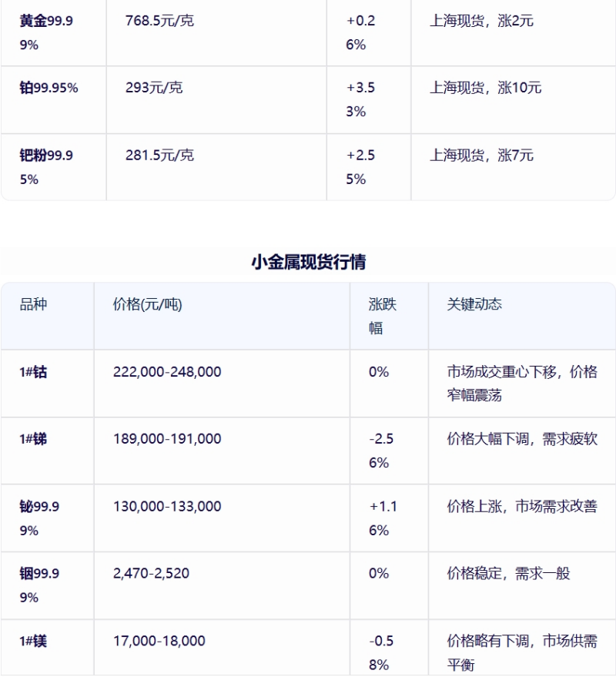This screenshot has height=677, width=616.
Task: Click the 价格(元/吨) column header
Action: pos(147,304)
